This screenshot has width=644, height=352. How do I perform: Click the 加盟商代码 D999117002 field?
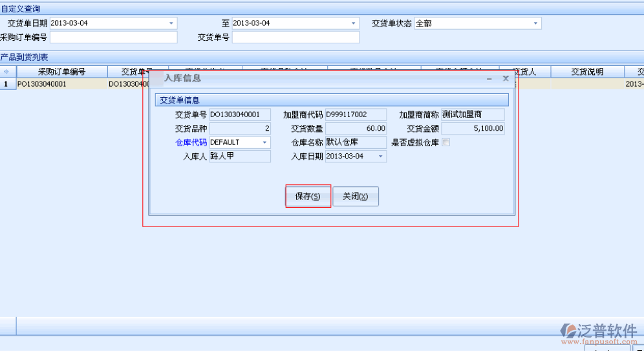(x=356, y=115)
